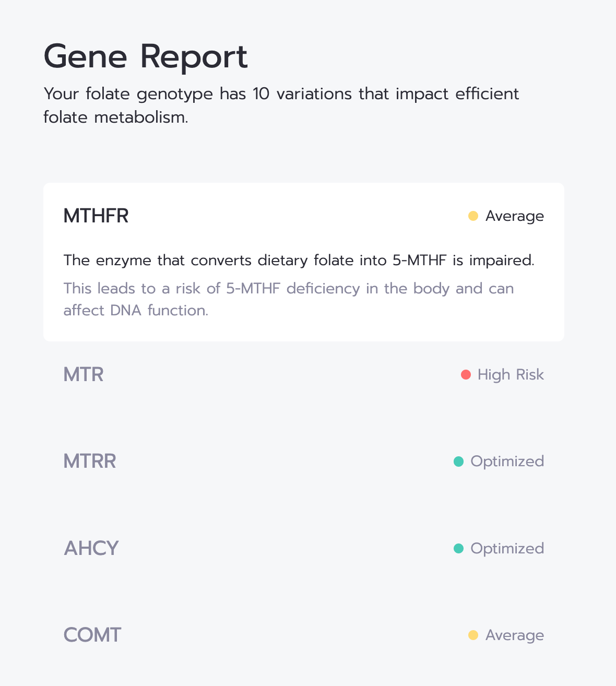Click the green status dot in AHCY row
This screenshot has width=616, height=686.
pos(458,549)
